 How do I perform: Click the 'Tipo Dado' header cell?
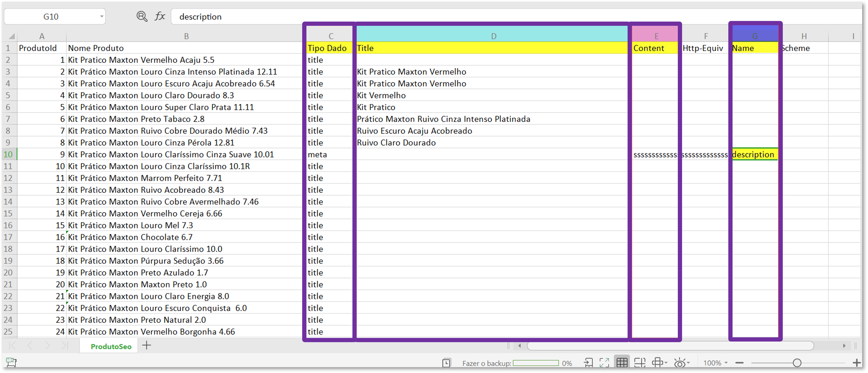(330, 48)
